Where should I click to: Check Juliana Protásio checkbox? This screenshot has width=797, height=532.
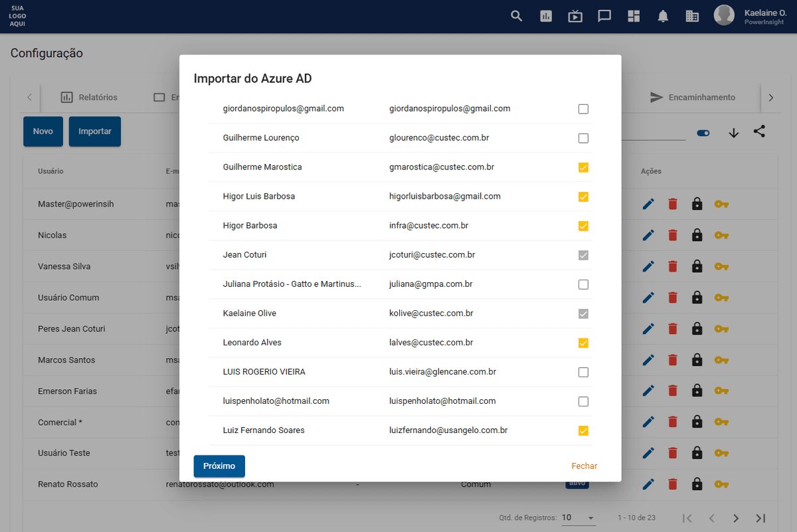coord(583,284)
